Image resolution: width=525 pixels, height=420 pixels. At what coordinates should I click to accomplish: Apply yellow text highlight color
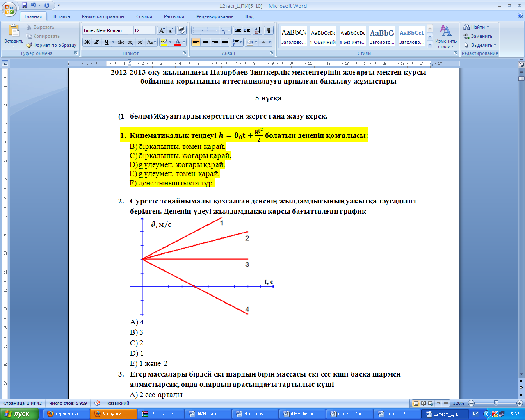point(164,42)
